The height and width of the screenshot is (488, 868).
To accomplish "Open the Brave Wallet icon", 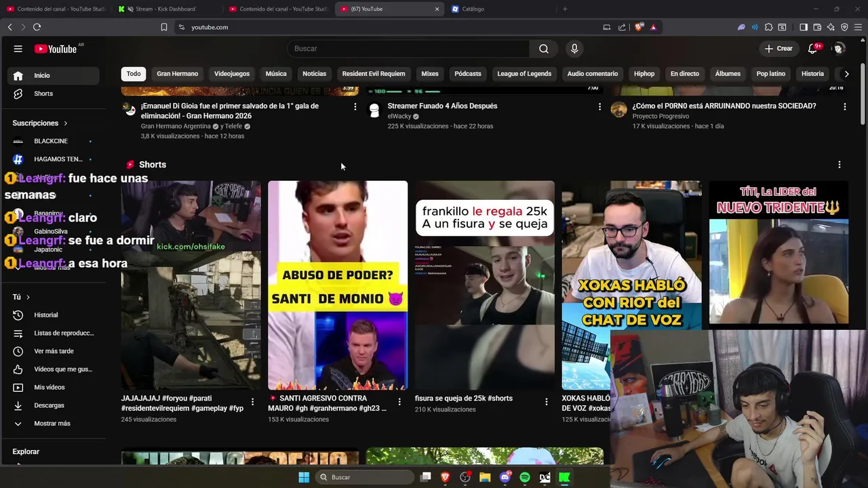I will [817, 27].
